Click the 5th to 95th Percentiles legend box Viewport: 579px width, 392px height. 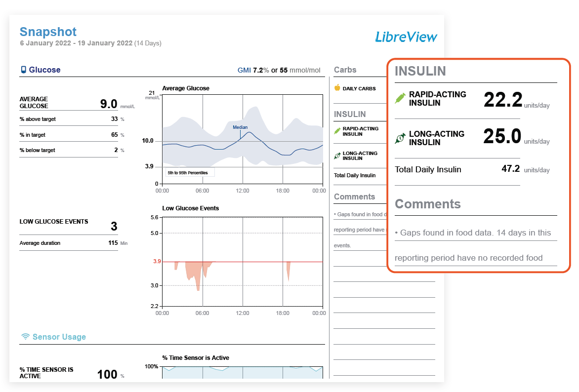pyautogui.click(x=190, y=173)
